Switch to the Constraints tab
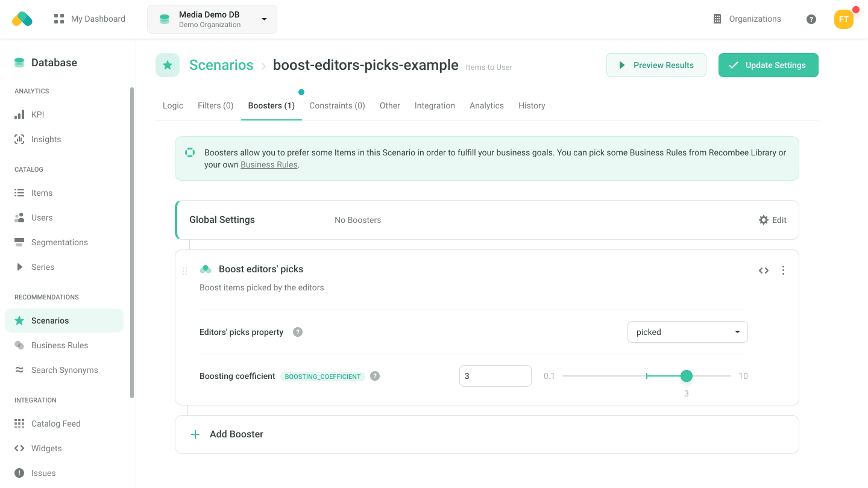The width and height of the screenshot is (868, 488). (x=336, y=105)
